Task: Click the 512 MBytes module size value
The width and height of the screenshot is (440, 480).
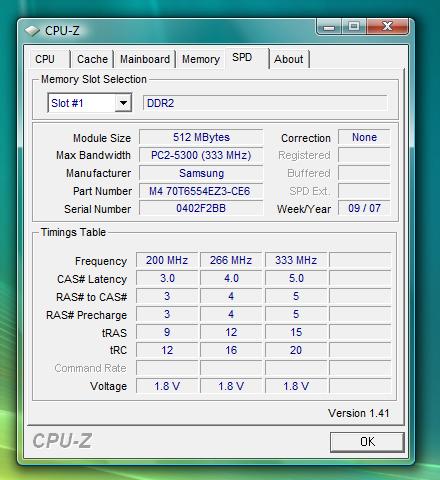Action: (x=201, y=137)
